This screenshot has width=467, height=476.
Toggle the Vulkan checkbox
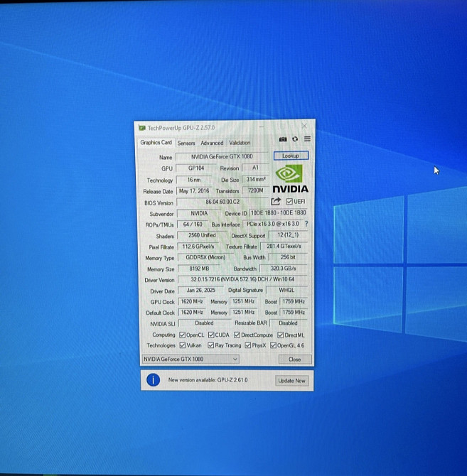click(183, 345)
